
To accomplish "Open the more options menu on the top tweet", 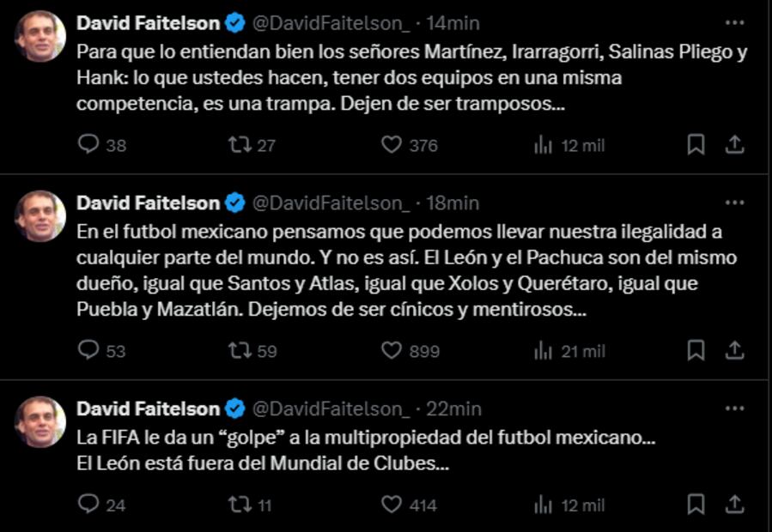I will (x=732, y=24).
